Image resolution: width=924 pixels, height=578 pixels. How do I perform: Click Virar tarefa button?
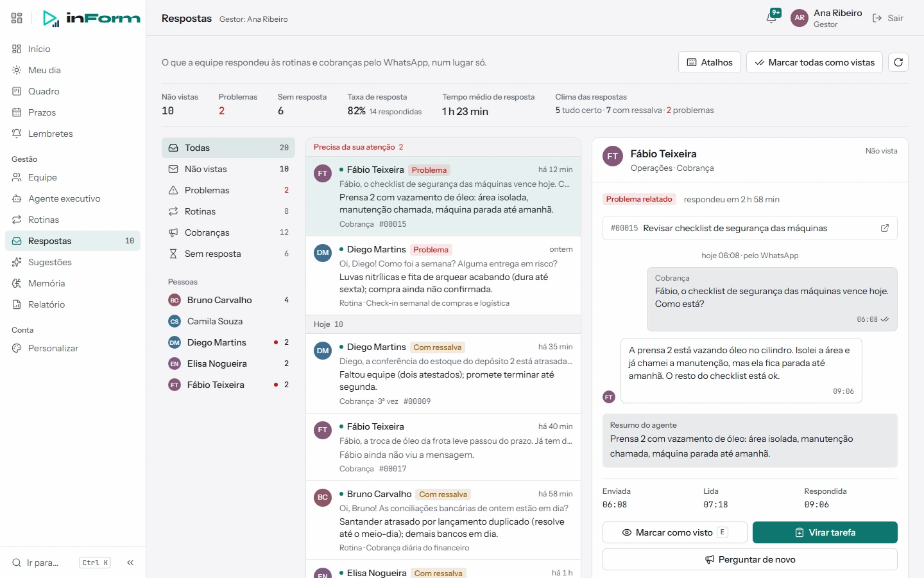[x=825, y=532]
